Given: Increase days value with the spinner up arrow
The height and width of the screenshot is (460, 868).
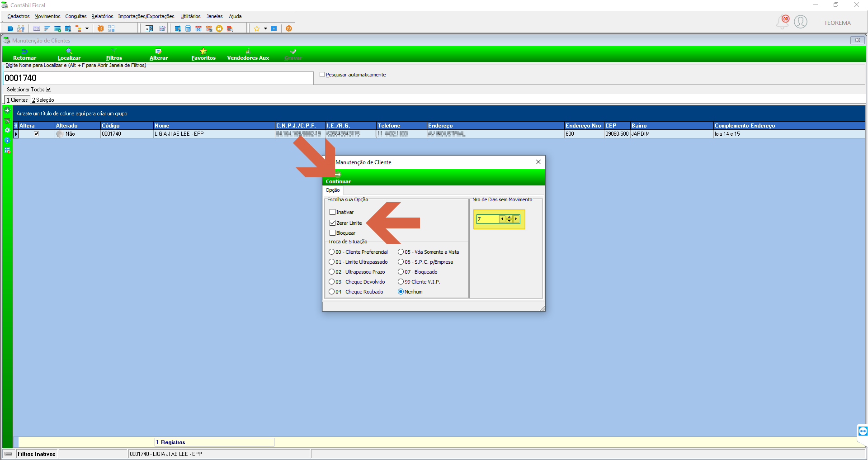Looking at the screenshot, I should (x=509, y=217).
